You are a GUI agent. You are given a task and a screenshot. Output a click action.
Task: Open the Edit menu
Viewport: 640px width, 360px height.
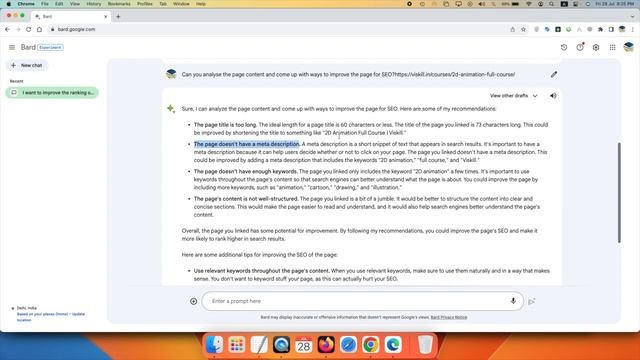(x=59, y=4)
